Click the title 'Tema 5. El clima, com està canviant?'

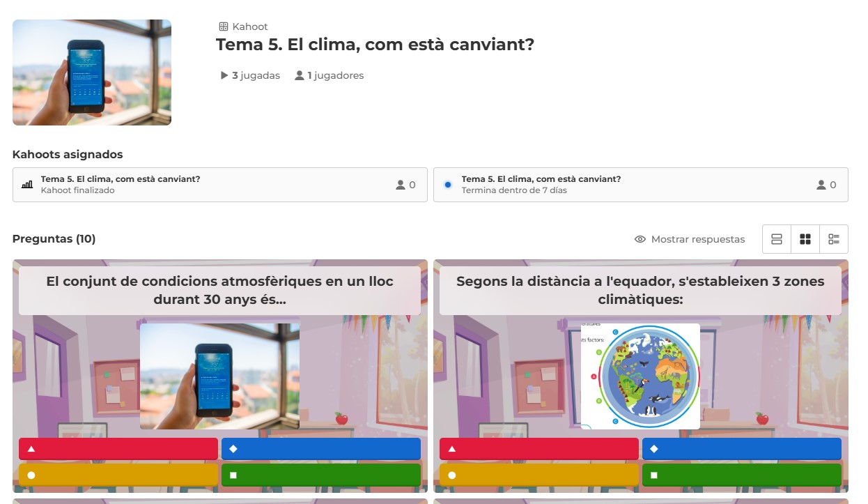pos(375,44)
